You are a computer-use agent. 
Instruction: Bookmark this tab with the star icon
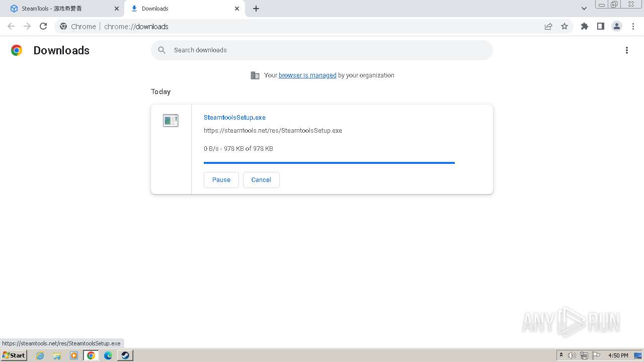(565, 27)
